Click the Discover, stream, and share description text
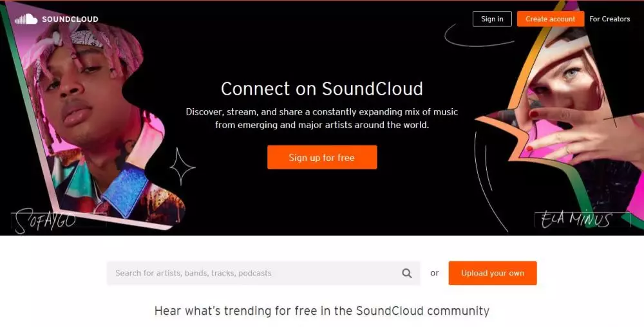 coord(321,118)
